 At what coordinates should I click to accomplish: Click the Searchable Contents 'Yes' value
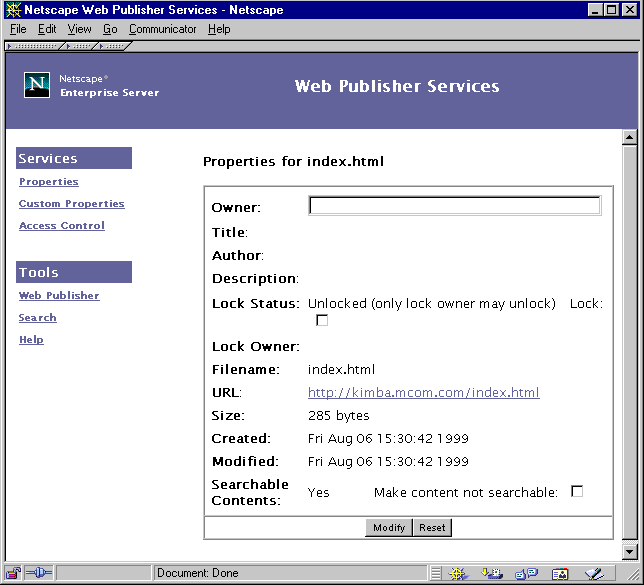(318, 493)
